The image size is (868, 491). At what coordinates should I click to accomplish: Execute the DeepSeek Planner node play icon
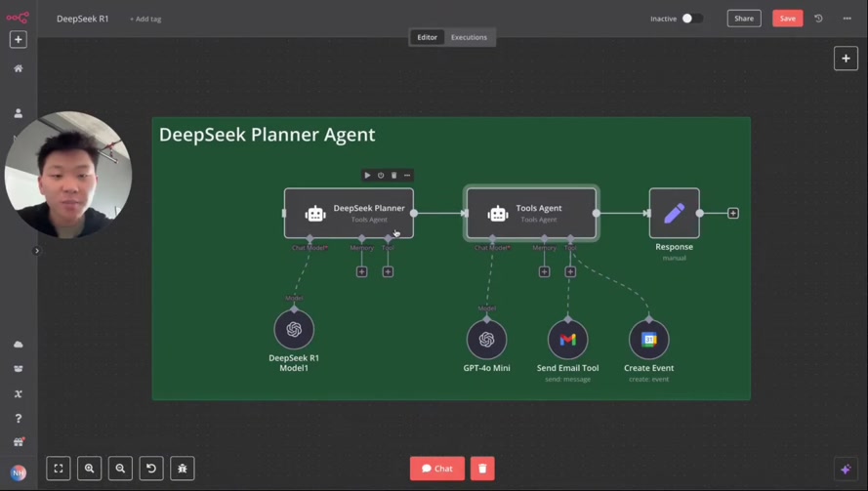coord(367,175)
